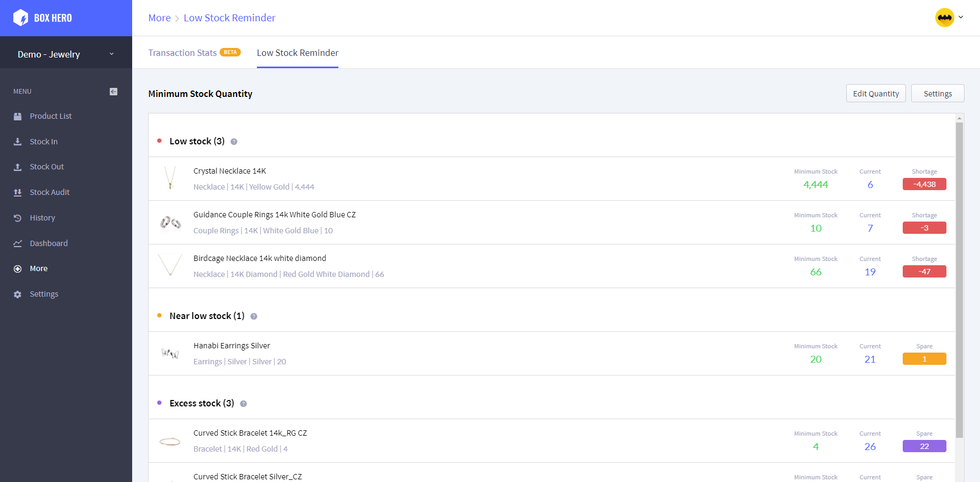Click Hanabi Earrings Silver thumbnail
The height and width of the screenshot is (482, 980).
point(170,353)
